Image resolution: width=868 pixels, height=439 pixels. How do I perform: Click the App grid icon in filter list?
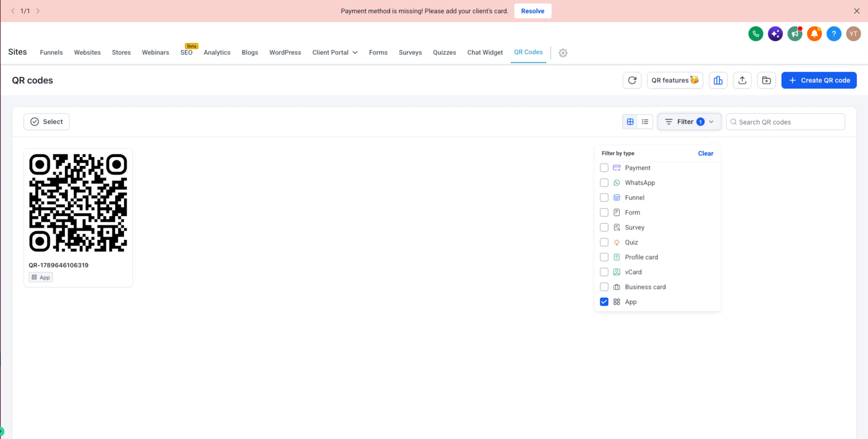[616, 302]
